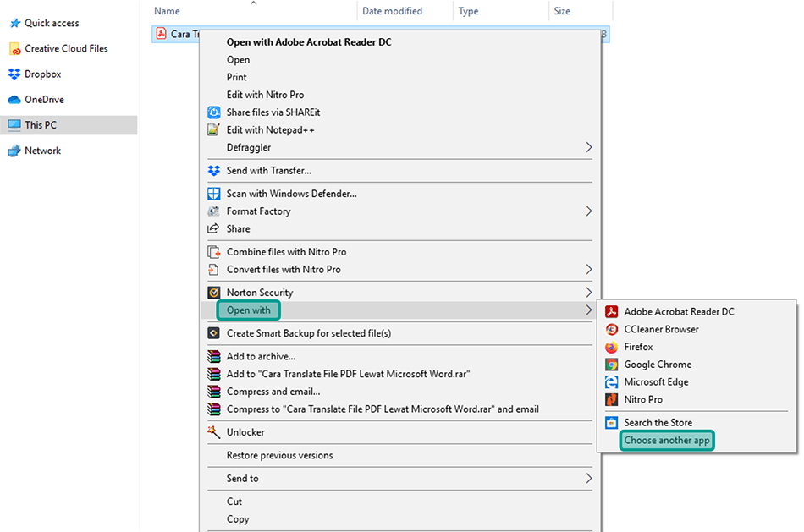Click the Google Chrome icon in submenu
The width and height of the screenshot is (804, 532).
tap(611, 365)
